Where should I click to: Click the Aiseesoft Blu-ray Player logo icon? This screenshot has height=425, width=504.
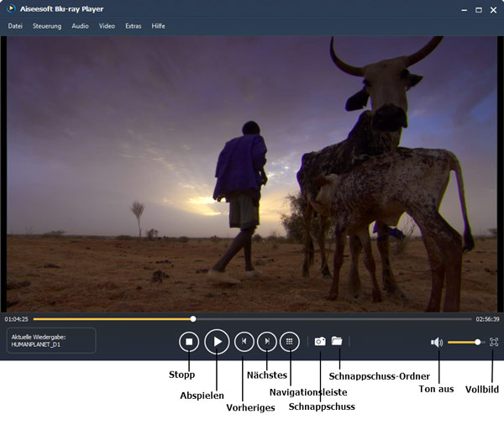10,9
